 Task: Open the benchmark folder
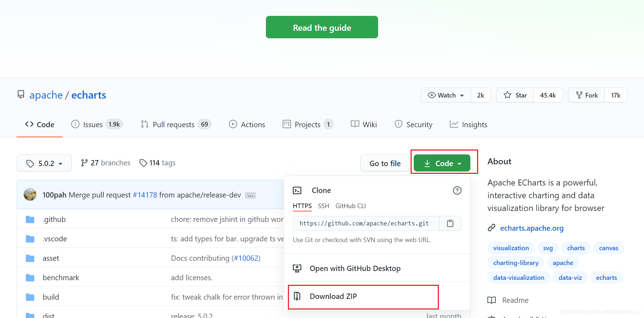coord(61,278)
